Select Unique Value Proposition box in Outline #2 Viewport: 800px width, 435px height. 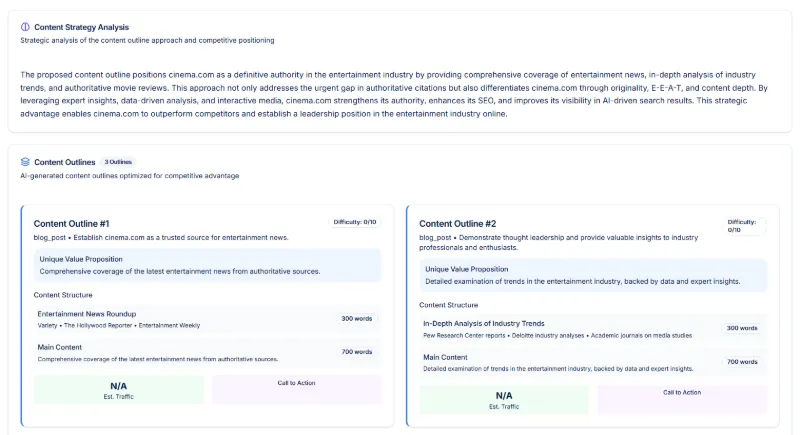[593, 275]
